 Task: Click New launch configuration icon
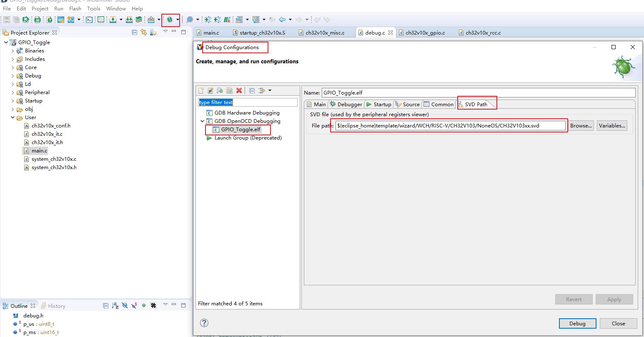tap(201, 90)
